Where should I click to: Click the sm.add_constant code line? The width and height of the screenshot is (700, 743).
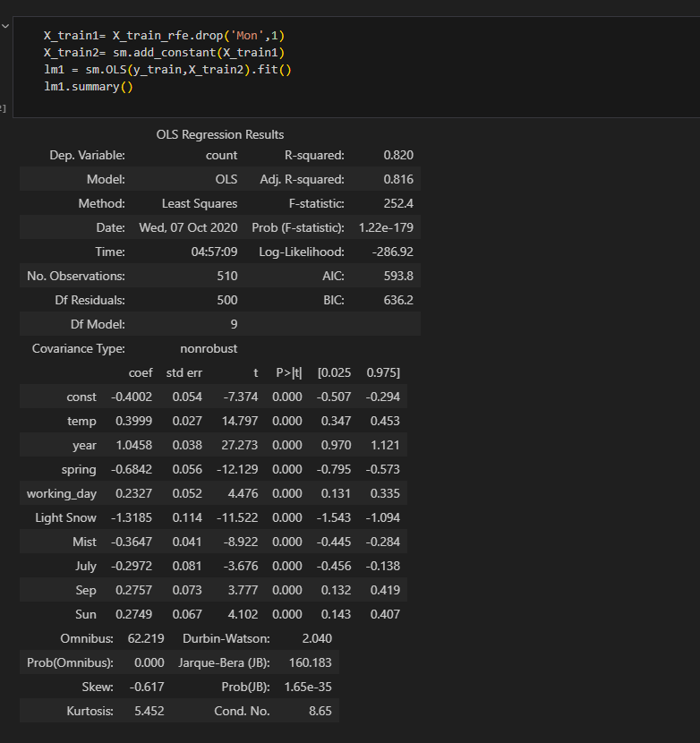tap(164, 53)
